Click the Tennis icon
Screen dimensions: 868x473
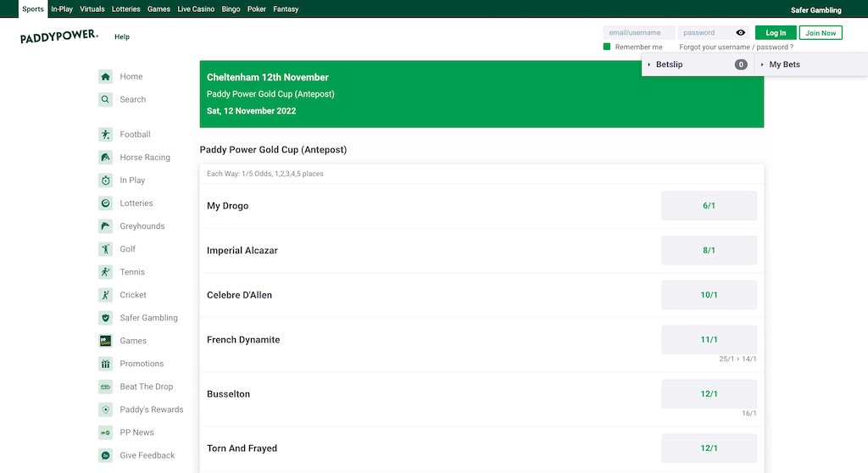pyautogui.click(x=105, y=272)
